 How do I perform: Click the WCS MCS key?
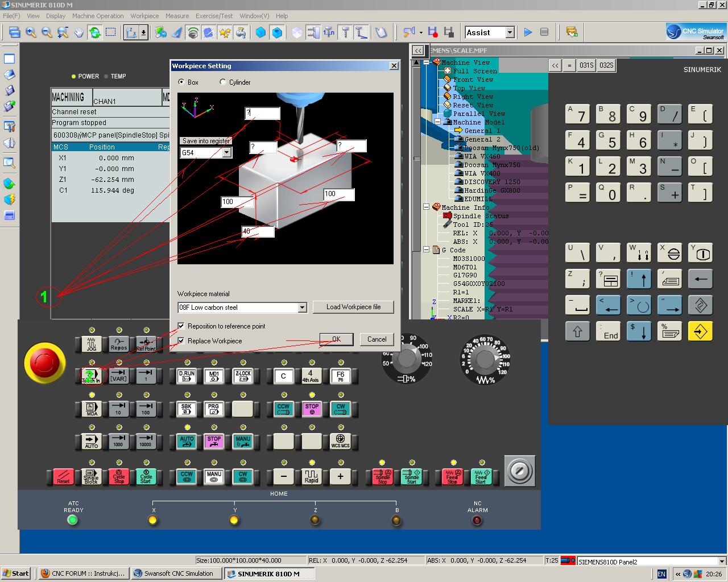click(340, 441)
